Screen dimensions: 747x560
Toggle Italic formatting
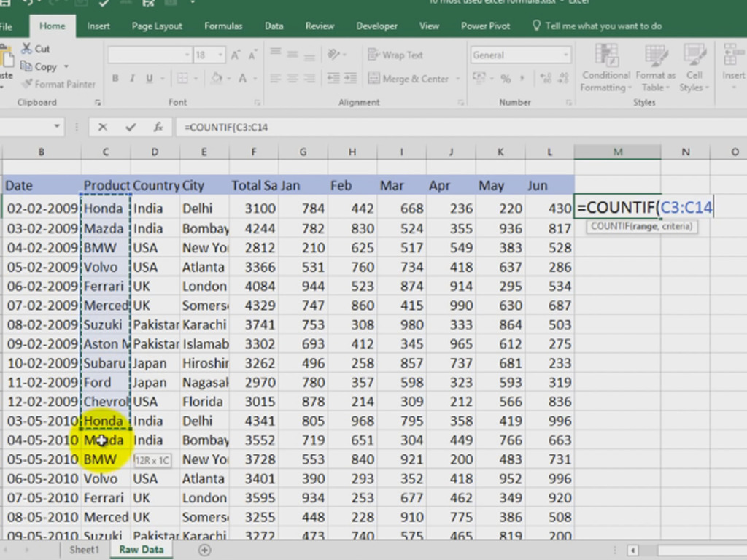132,79
